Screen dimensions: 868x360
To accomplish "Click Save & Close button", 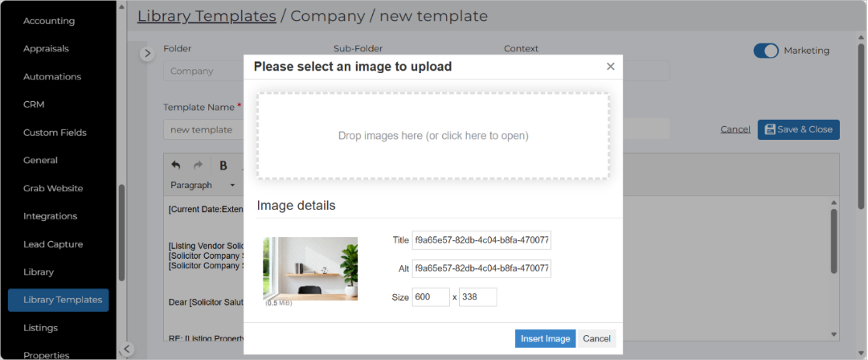I will (798, 129).
